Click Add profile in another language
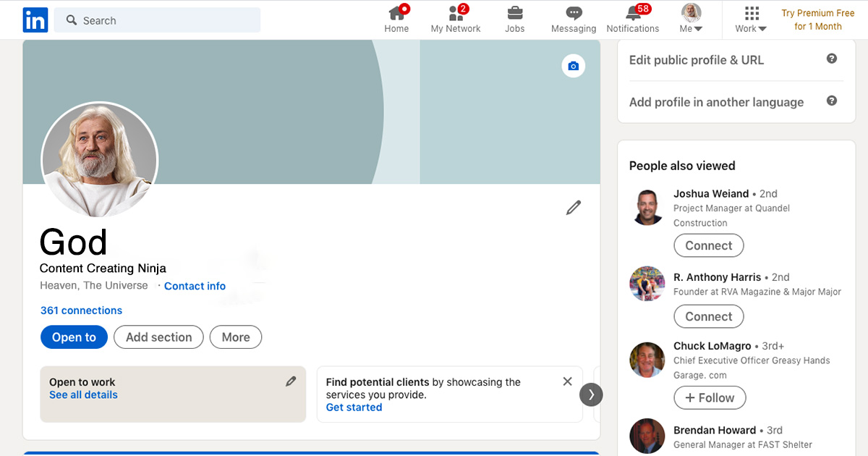Viewport: 868px width, 456px height. pos(716,102)
